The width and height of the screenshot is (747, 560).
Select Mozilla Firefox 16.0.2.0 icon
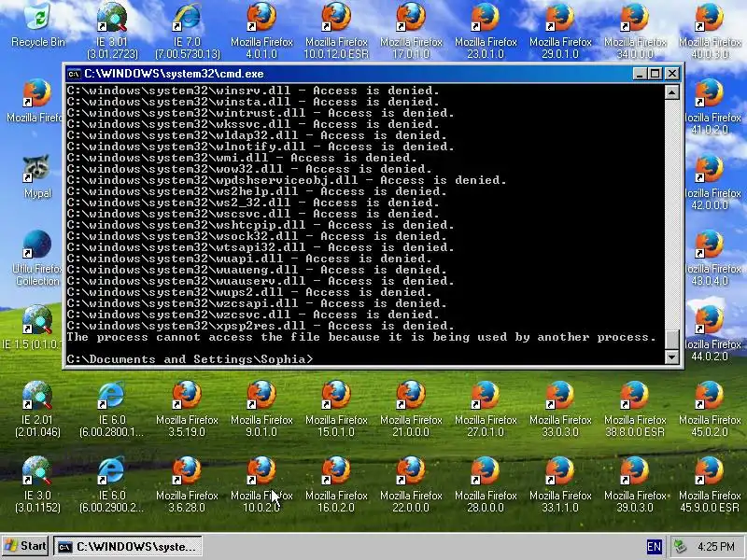pyautogui.click(x=336, y=484)
